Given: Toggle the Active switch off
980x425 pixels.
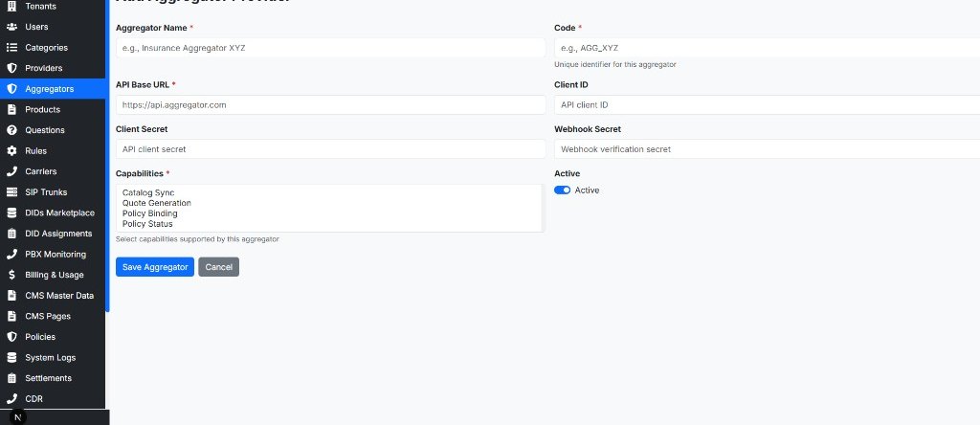Looking at the screenshot, I should (563, 190).
